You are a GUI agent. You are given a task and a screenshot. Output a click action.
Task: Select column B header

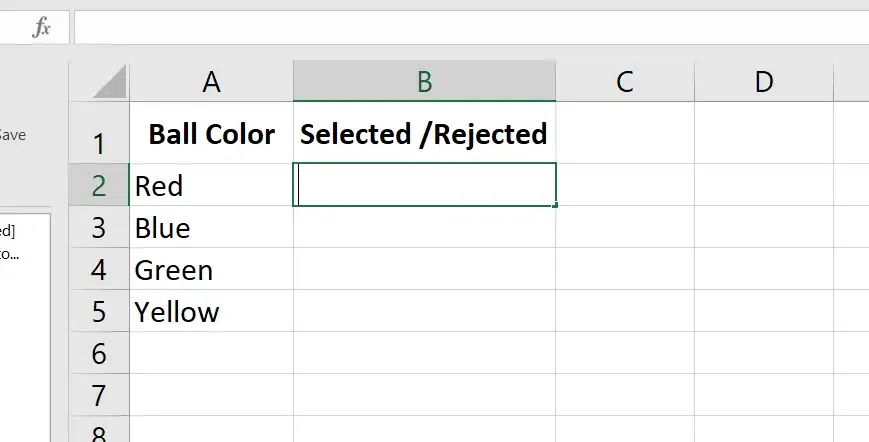[x=424, y=81]
